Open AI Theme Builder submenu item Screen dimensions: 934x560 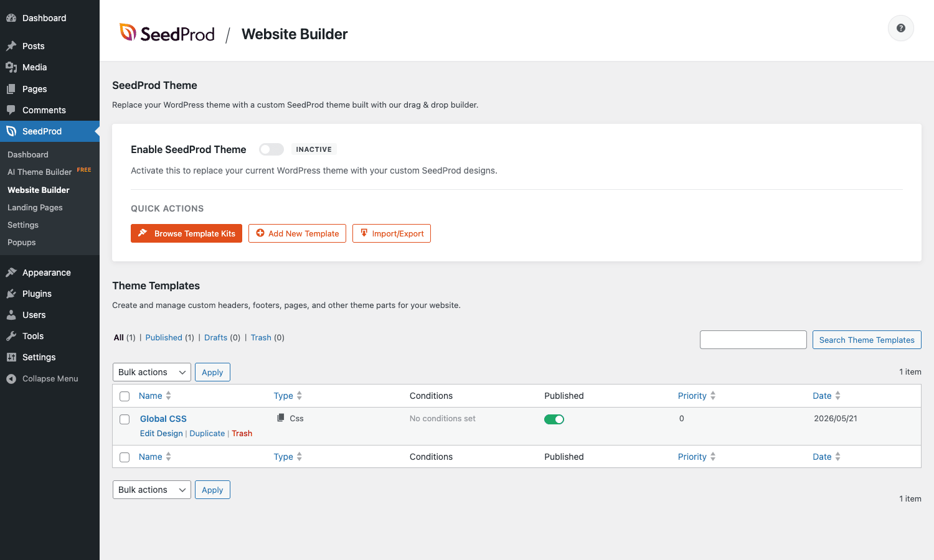coord(40,172)
